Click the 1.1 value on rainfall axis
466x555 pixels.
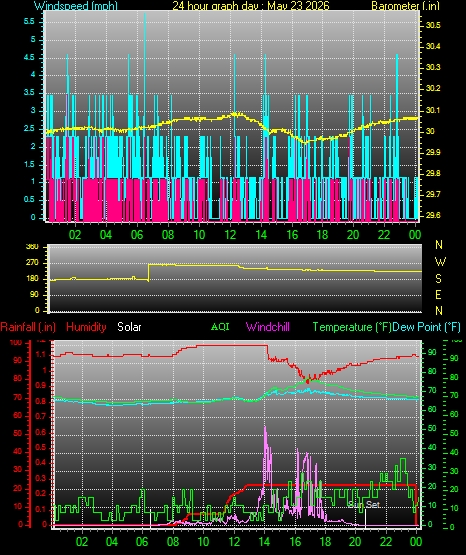[x=41, y=354]
